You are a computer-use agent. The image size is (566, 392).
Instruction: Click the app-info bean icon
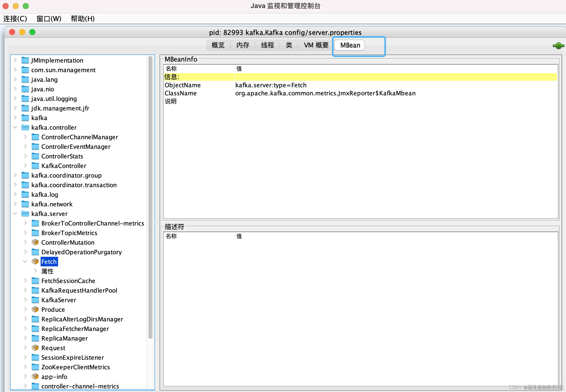[35, 377]
